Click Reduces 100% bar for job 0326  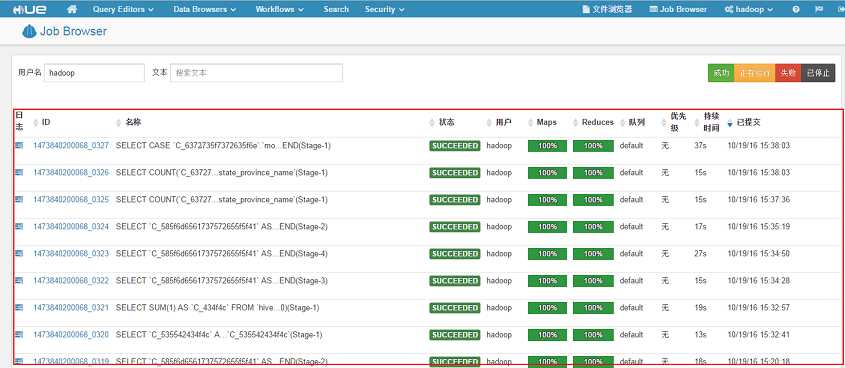click(x=593, y=172)
